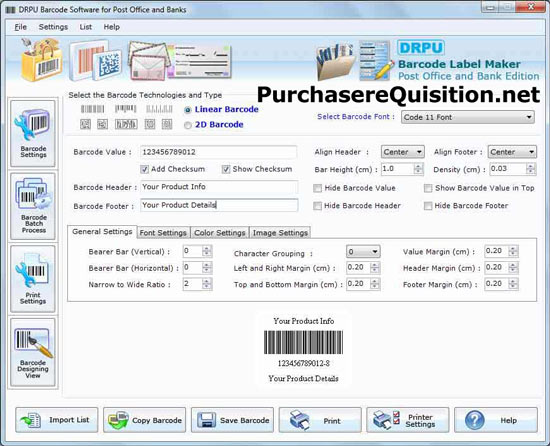Screen dimensions: 550x446
Task: Click the Barcode Header input field
Action: pos(219,187)
